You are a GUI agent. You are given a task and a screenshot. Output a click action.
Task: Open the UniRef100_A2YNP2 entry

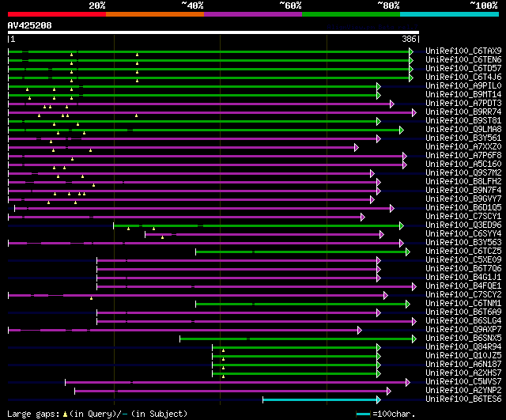pyautogui.click(x=463, y=391)
